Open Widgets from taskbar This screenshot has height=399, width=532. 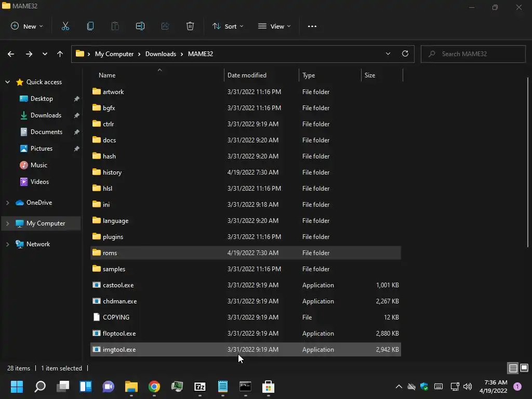pos(86,387)
